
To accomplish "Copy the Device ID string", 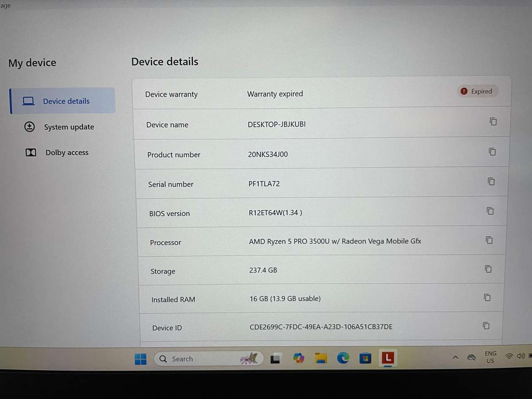I will point(486,326).
